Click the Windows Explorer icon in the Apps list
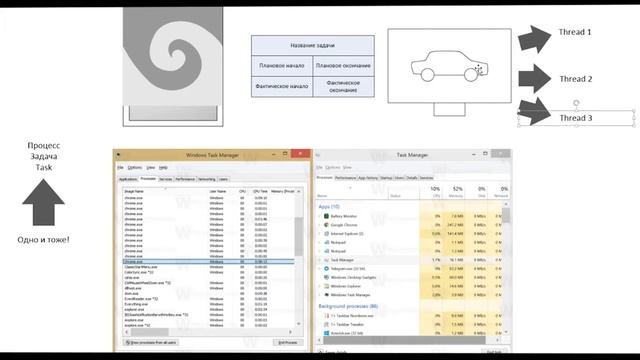640x360 pixels. [326, 286]
